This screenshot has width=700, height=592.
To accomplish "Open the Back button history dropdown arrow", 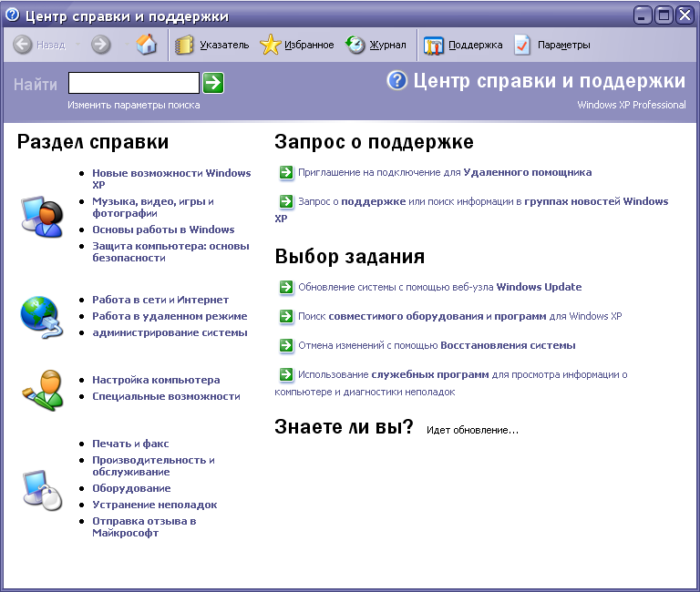I will (x=77, y=44).
